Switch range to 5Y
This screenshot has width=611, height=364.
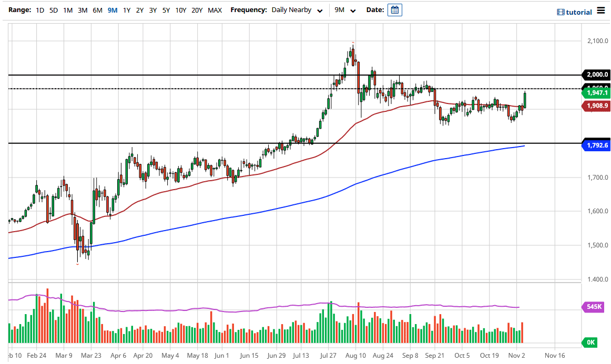166,10
